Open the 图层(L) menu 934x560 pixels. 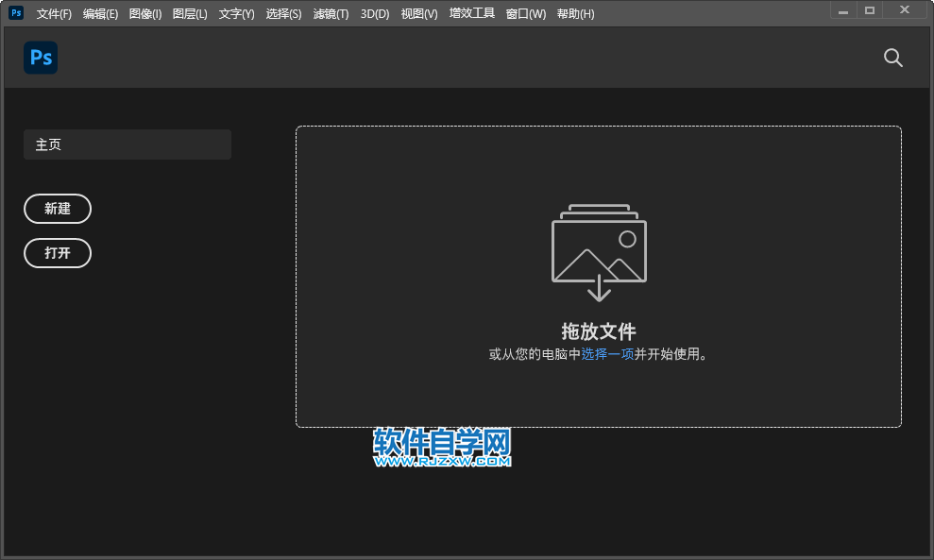pos(189,14)
